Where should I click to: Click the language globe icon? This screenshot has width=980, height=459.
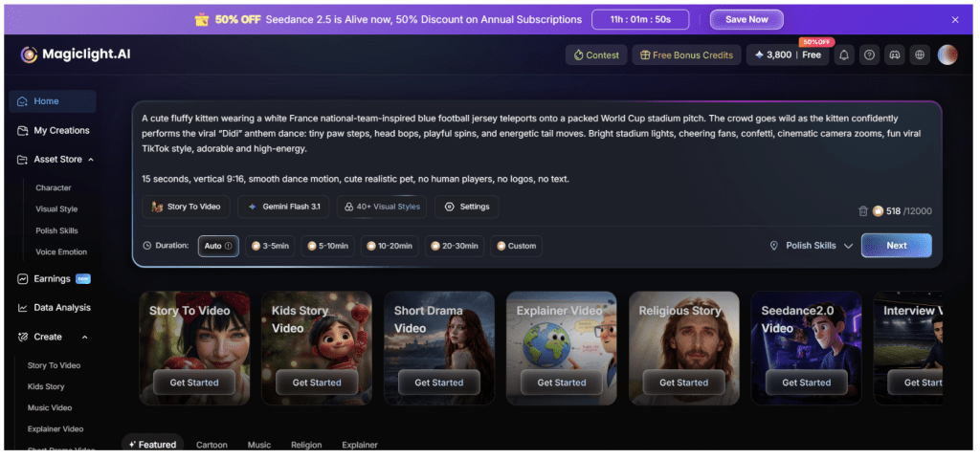(920, 55)
